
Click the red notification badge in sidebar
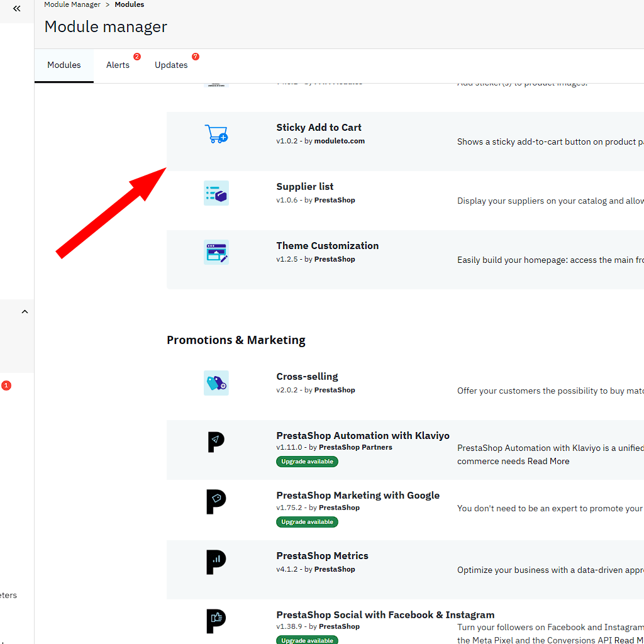tap(6, 386)
